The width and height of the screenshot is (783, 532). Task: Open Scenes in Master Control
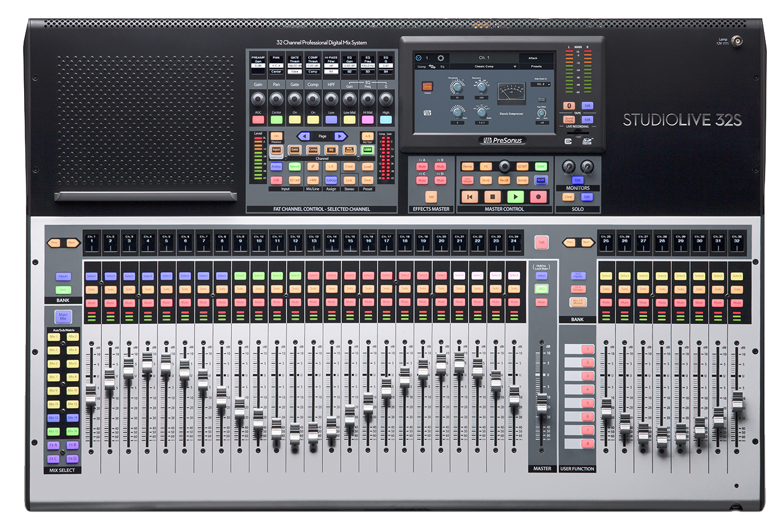pos(522,180)
